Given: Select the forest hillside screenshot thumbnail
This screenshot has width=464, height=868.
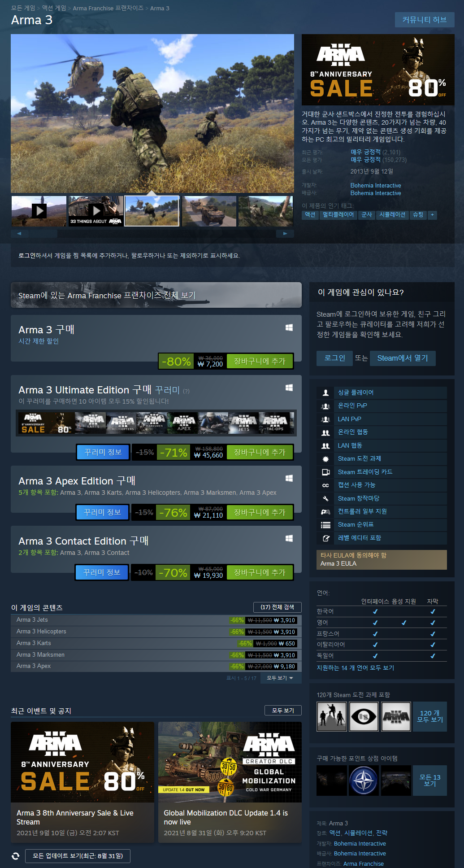Looking at the screenshot, I should (x=266, y=211).
